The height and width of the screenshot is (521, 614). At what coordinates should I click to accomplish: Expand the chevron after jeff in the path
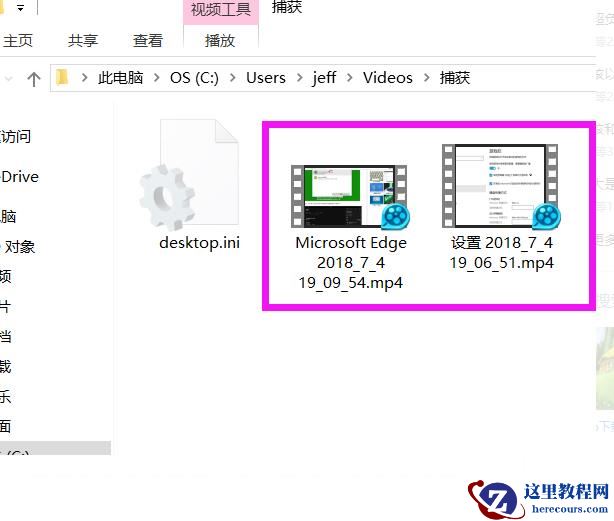tap(350, 78)
